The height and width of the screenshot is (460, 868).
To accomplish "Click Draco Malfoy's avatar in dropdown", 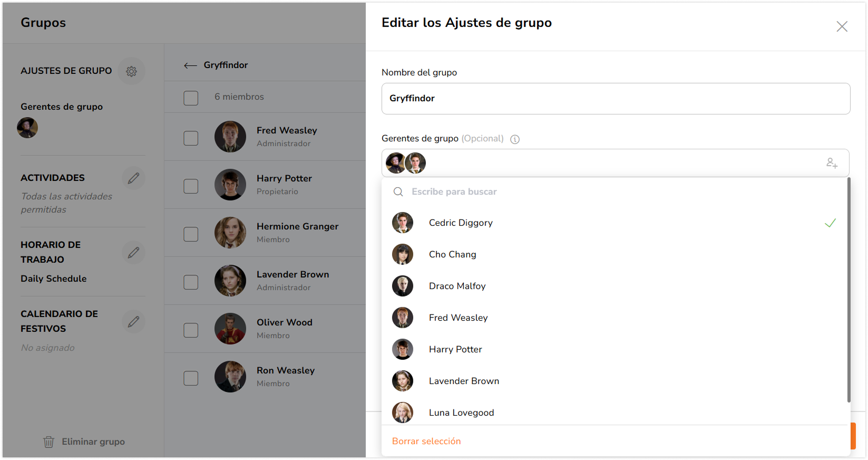I will coord(403,286).
